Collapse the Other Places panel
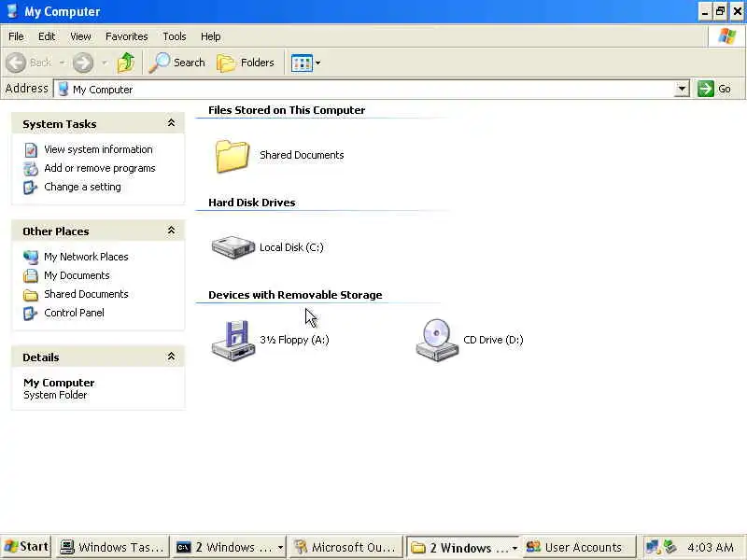 171,231
